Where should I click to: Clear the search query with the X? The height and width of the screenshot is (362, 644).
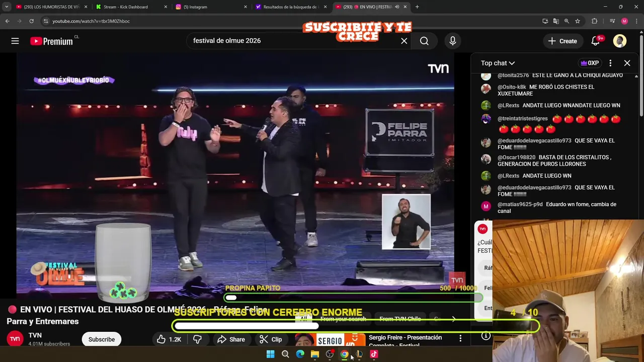tap(404, 41)
